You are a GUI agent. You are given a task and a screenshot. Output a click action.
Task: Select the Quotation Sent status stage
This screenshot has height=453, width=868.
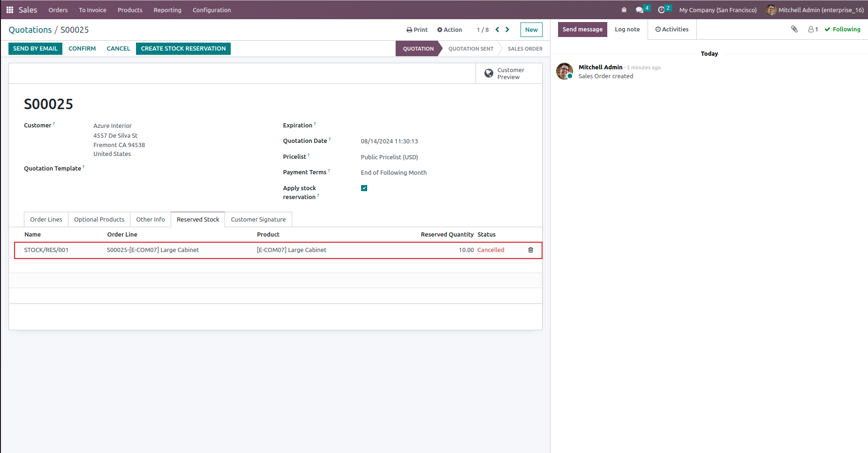pos(471,49)
